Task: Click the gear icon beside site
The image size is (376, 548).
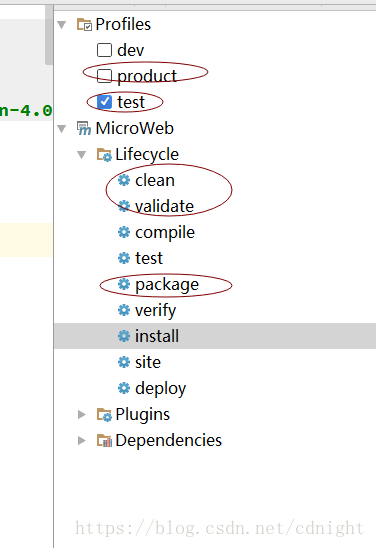Action: [124, 362]
